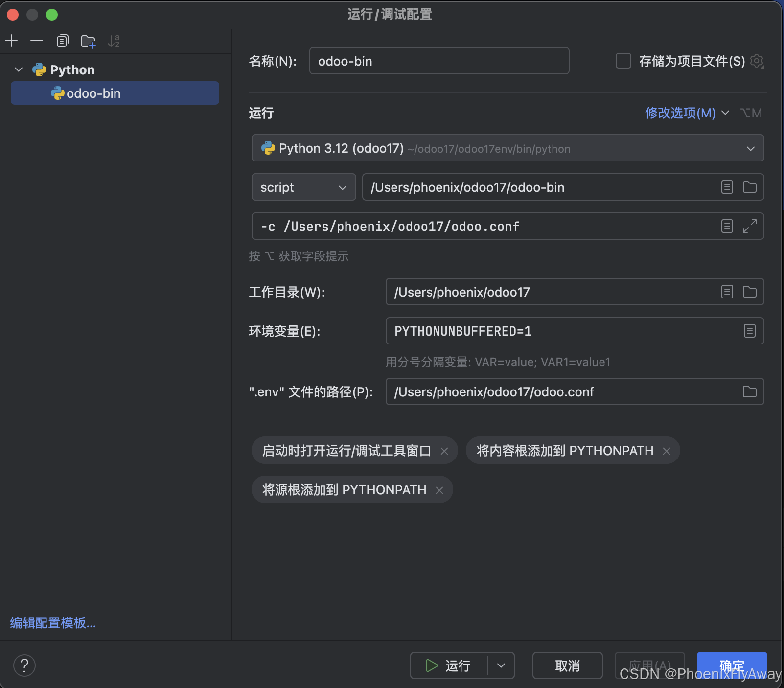The height and width of the screenshot is (688, 784).
Task: Browse for script path with folder icon
Action: 750,187
